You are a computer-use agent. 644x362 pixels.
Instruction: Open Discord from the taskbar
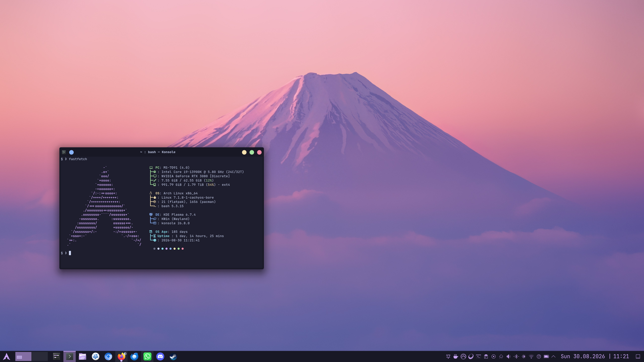(x=160, y=356)
